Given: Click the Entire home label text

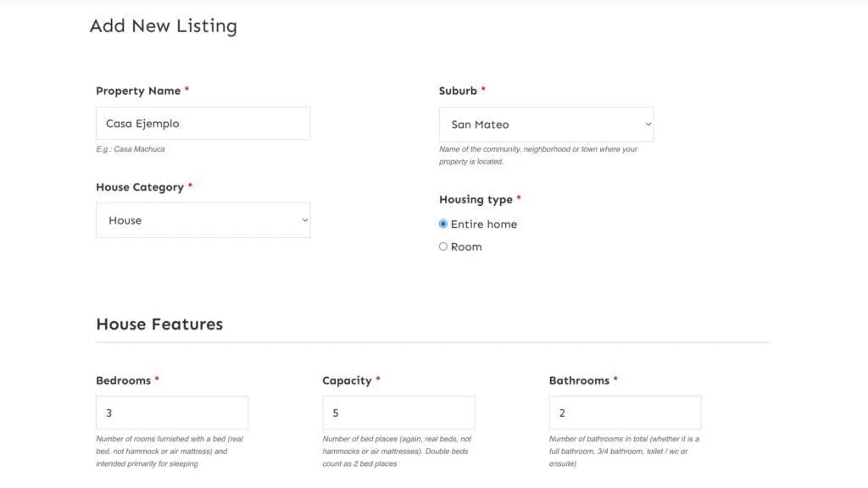Looking at the screenshot, I should pos(484,224).
